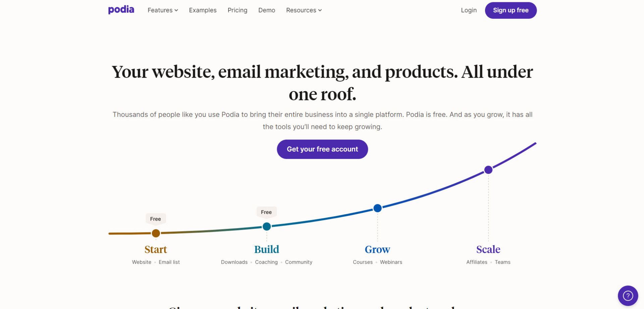The image size is (644, 309).
Task: Click the Grow stage heading
Action: 377,250
